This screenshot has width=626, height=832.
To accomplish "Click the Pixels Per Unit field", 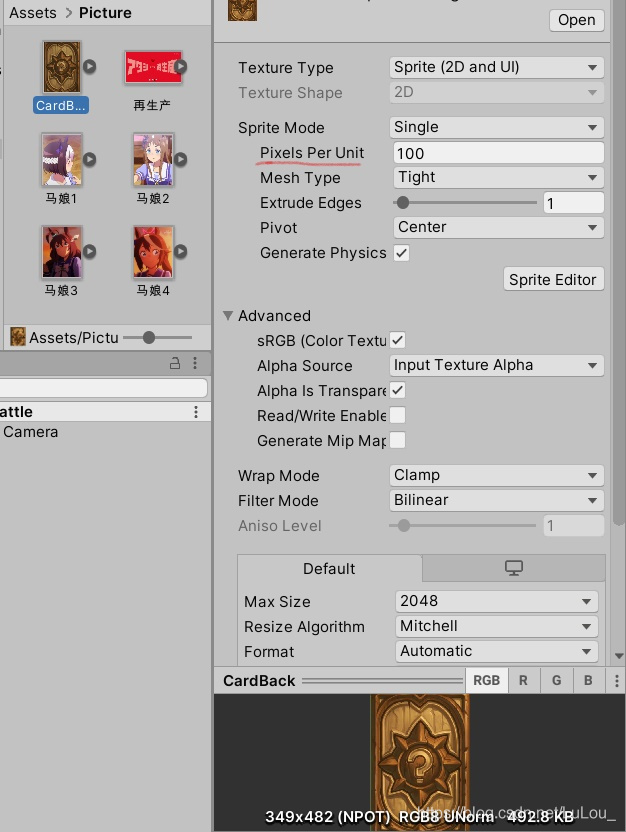I will (498, 153).
